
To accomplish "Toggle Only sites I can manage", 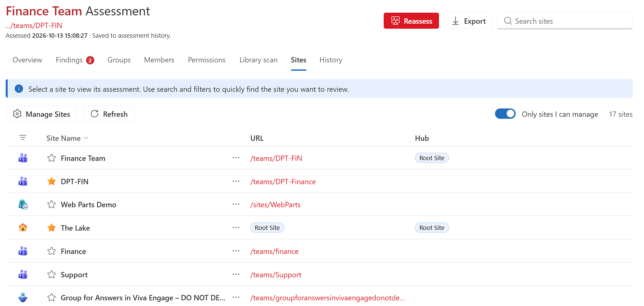I will coord(505,114).
